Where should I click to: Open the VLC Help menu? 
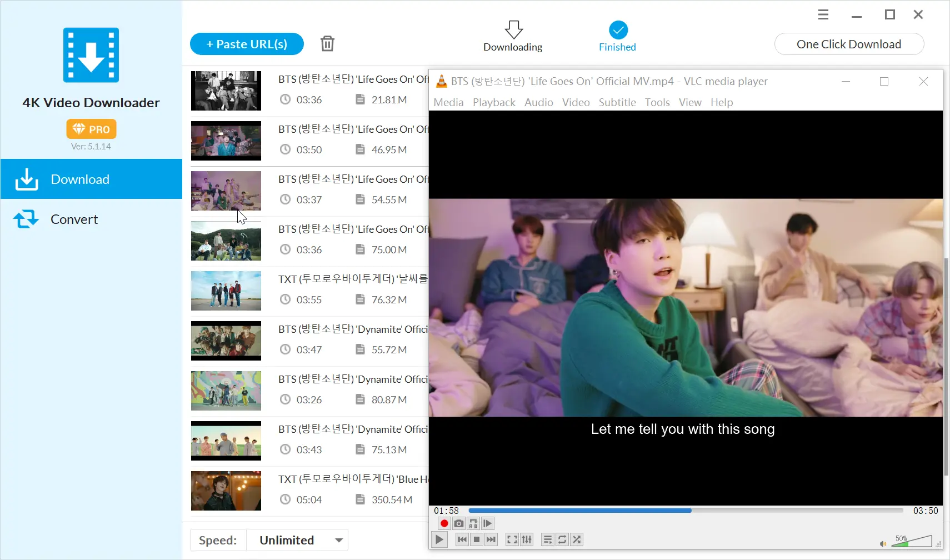click(x=722, y=102)
